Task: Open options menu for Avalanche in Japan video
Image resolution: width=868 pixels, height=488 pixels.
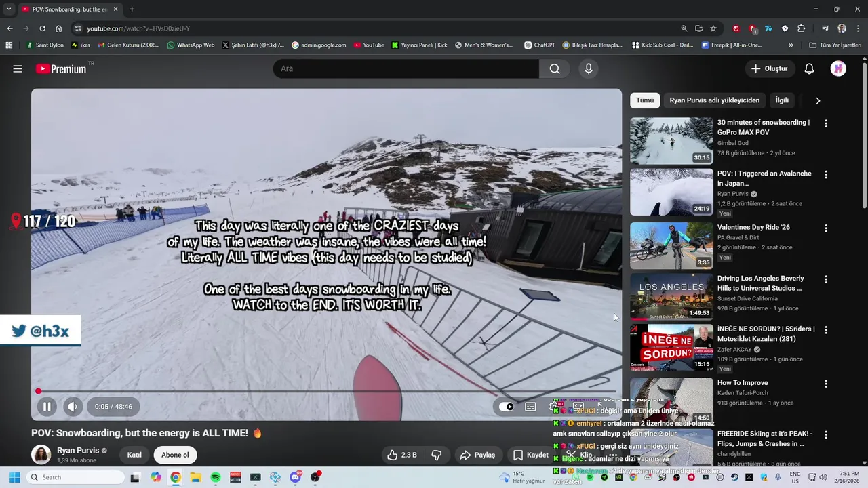Action: (x=826, y=174)
